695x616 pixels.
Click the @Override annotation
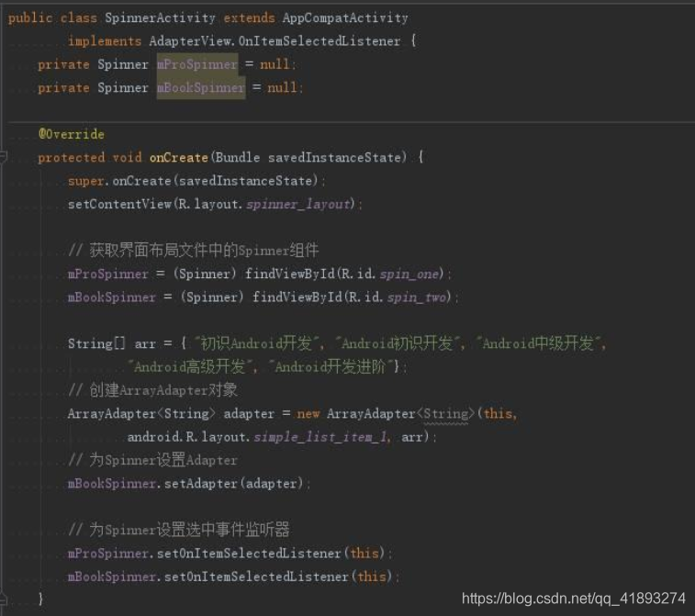(x=72, y=134)
